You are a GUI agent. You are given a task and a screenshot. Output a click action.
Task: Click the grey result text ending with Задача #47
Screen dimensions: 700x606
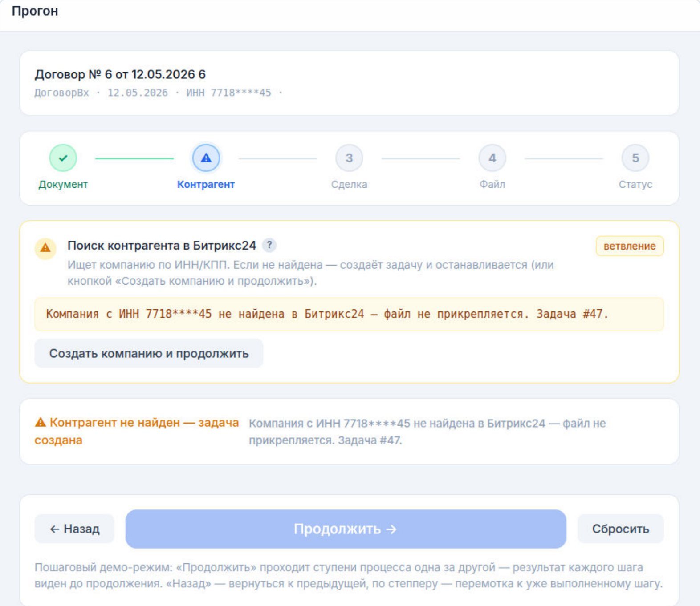point(427,432)
